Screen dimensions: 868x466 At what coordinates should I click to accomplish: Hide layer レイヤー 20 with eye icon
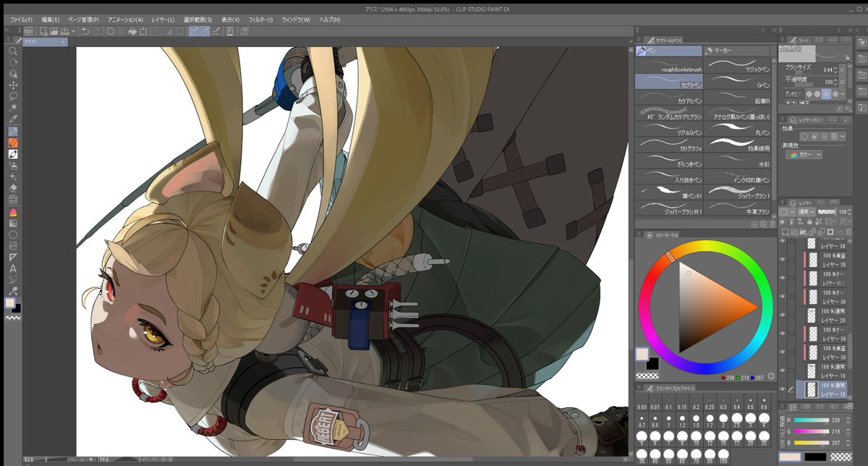[783, 315]
